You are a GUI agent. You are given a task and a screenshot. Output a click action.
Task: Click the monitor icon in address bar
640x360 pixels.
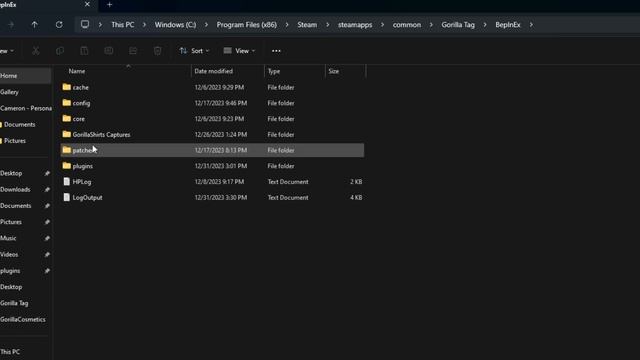coord(85,24)
